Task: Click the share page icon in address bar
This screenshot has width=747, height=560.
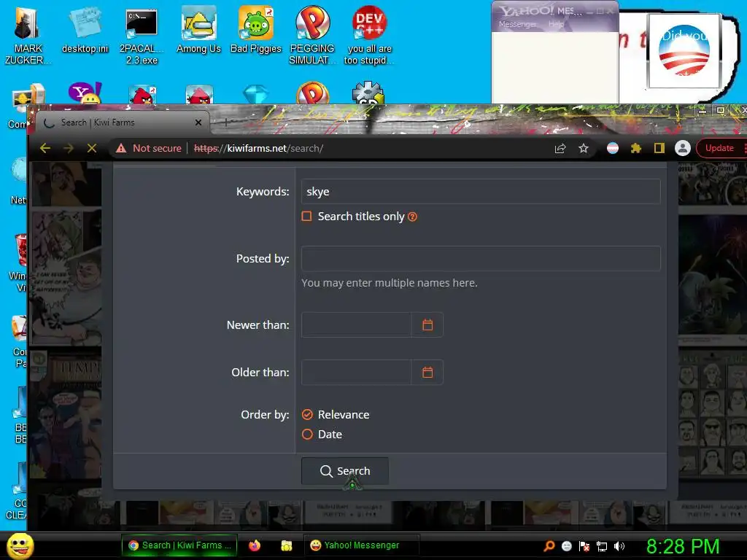Action: pos(560,148)
